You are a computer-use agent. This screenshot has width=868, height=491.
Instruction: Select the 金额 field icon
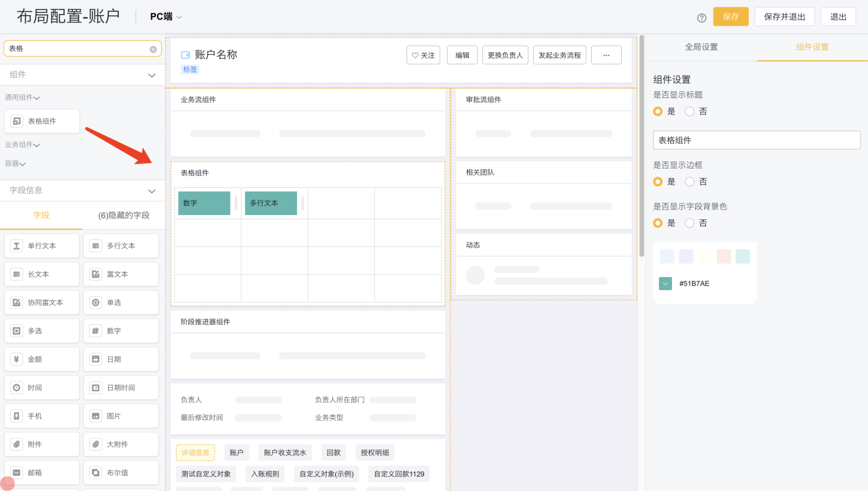click(x=17, y=360)
